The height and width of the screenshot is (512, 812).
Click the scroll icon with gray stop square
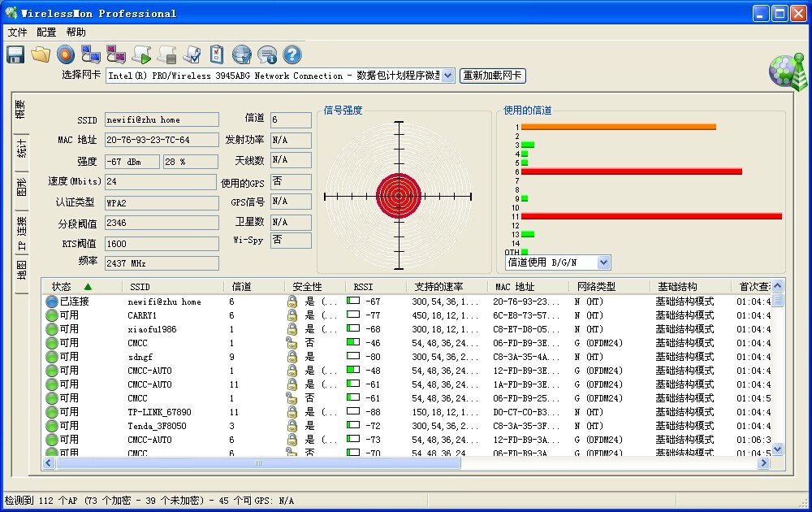(x=167, y=54)
